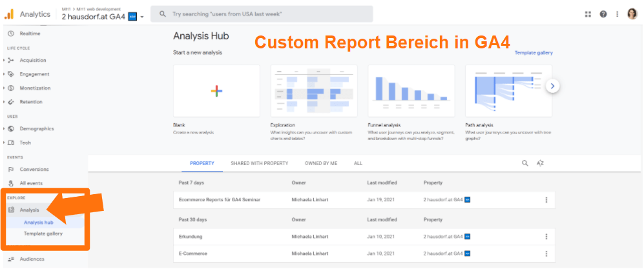Open the Template gallery link at top right

pyautogui.click(x=534, y=53)
